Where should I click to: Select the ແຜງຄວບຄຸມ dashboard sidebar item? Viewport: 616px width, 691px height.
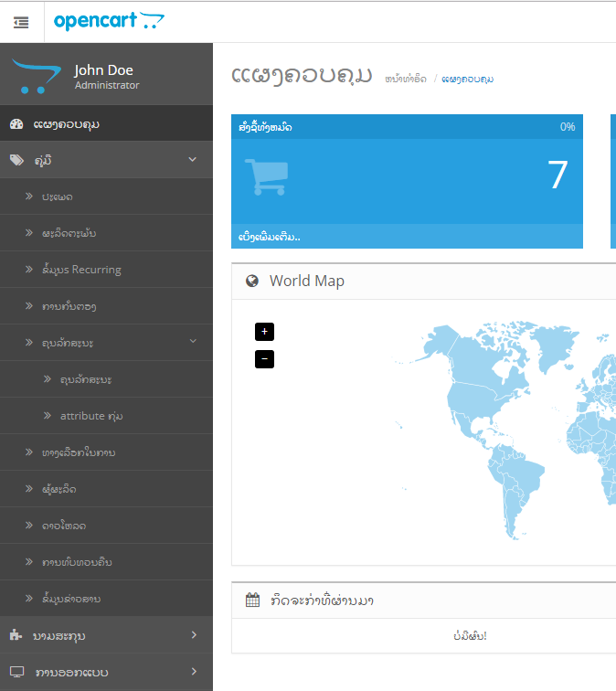pos(106,123)
